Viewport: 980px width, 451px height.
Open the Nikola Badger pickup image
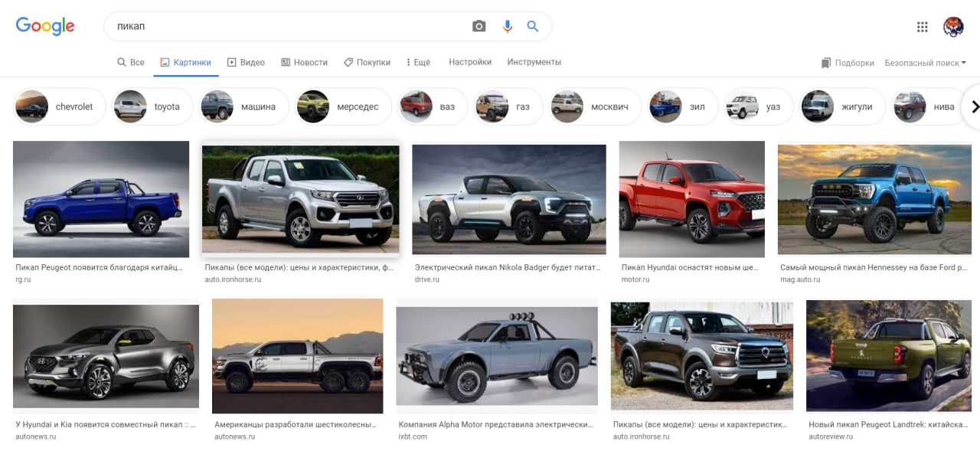click(509, 199)
